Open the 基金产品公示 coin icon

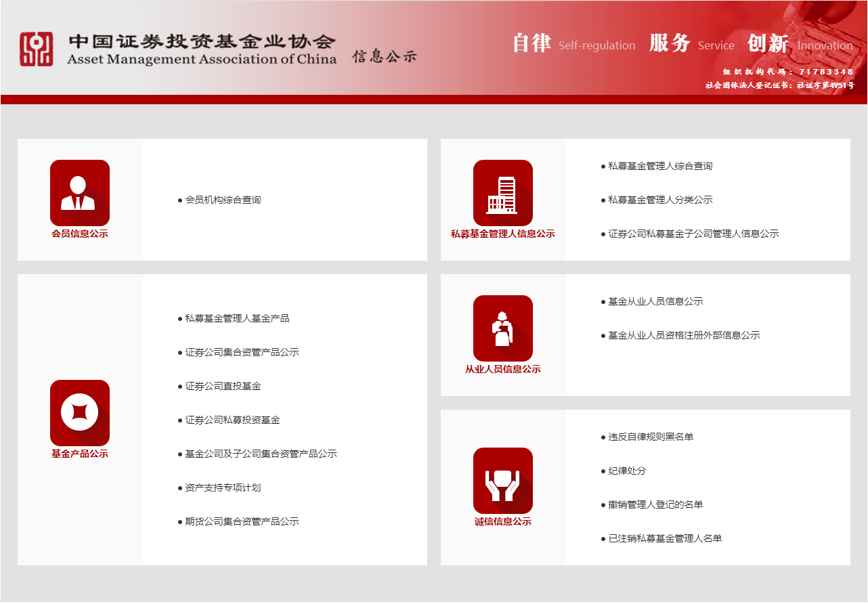pyautogui.click(x=80, y=413)
